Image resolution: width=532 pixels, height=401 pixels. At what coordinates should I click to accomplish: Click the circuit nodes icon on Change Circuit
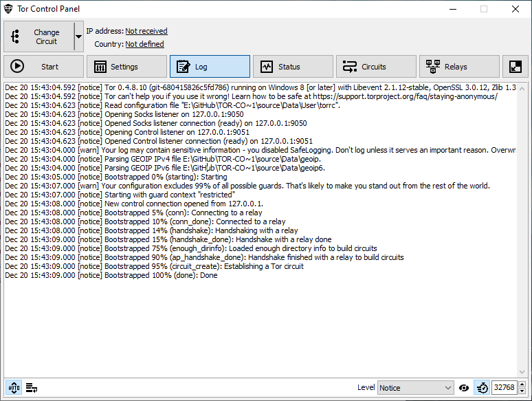click(x=15, y=36)
